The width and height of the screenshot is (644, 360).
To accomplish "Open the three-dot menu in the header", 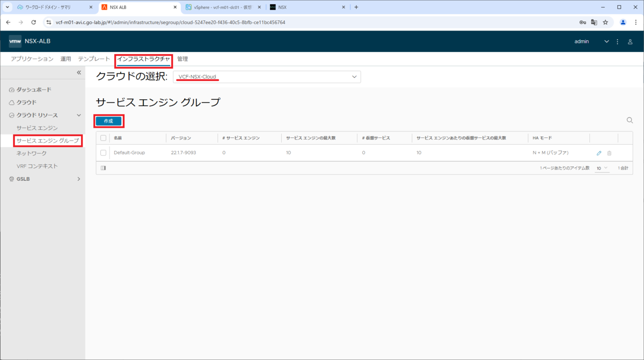I will [x=618, y=41].
